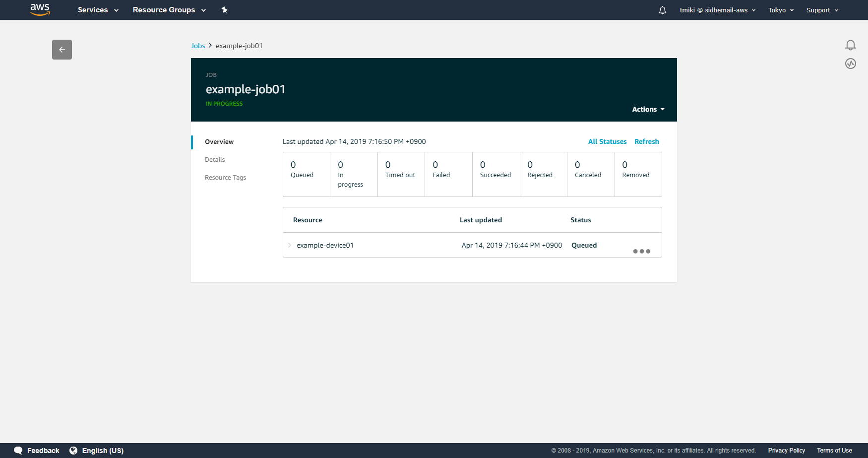This screenshot has height=458, width=868.
Task: Click the example-device01 resource name
Action: (x=325, y=245)
